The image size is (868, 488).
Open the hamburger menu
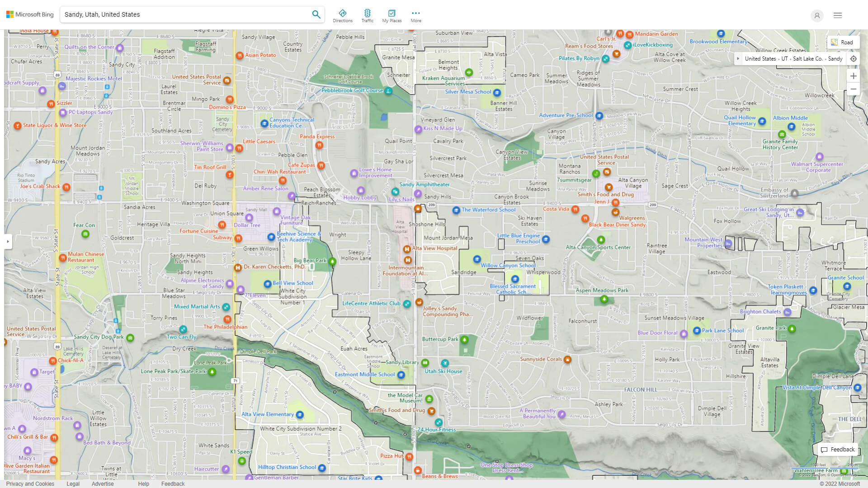(838, 15)
